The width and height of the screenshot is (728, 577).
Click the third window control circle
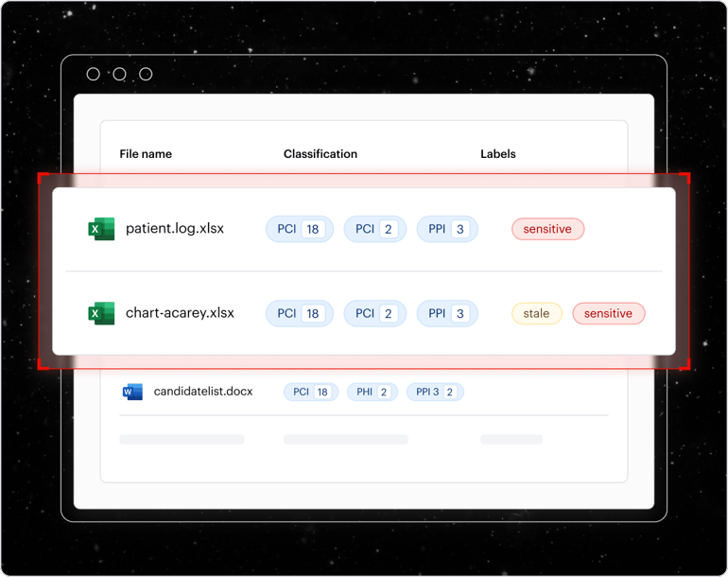tap(146, 74)
